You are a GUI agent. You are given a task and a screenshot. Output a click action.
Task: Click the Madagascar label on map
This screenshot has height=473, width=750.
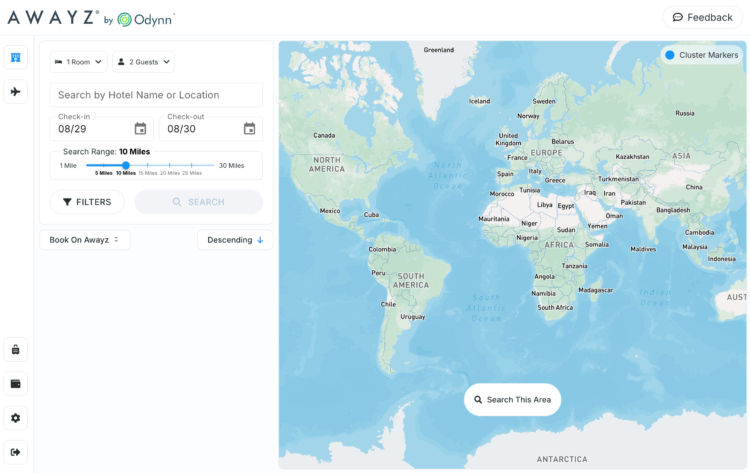(x=596, y=290)
